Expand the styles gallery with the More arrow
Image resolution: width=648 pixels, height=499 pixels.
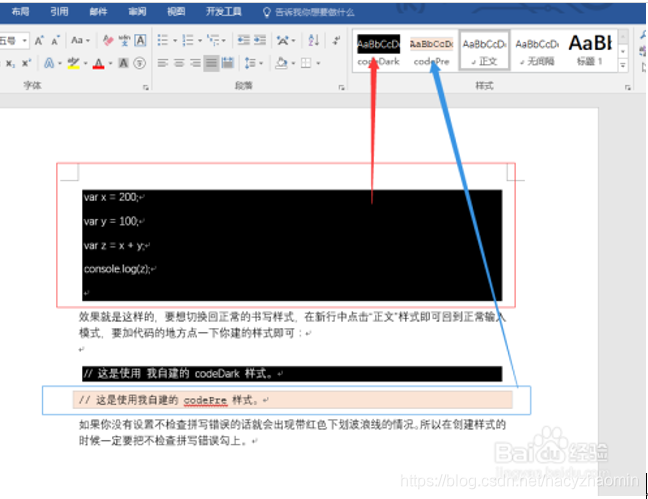[x=623, y=65]
